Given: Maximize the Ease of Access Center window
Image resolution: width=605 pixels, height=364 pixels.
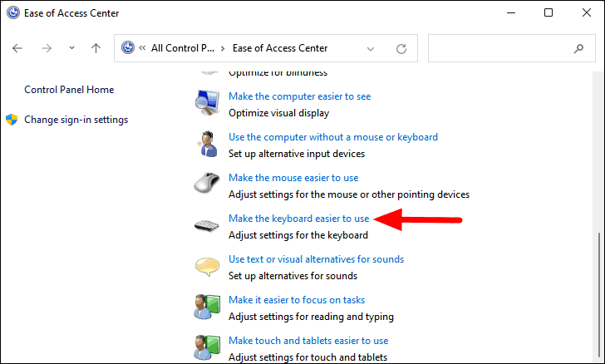Looking at the screenshot, I should point(548,12).
